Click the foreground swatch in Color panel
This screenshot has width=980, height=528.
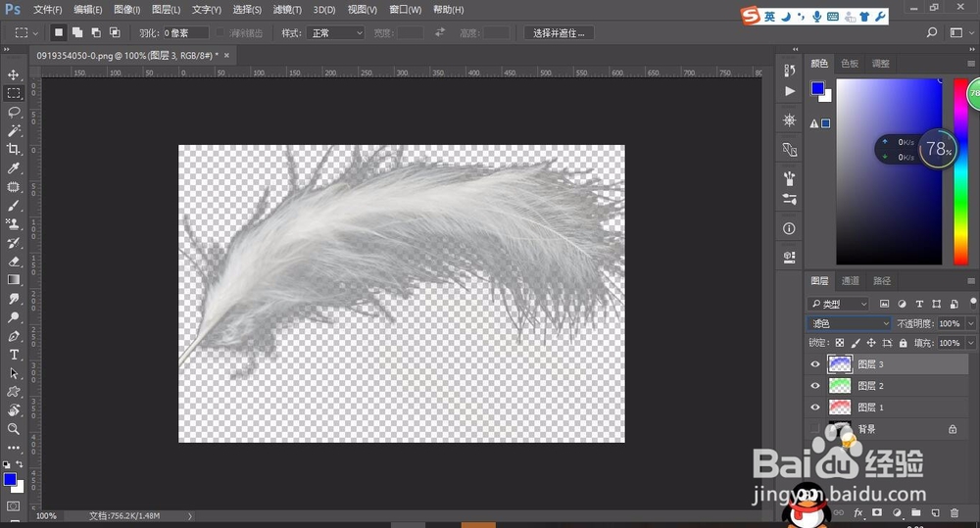click(x=817, y=88)
